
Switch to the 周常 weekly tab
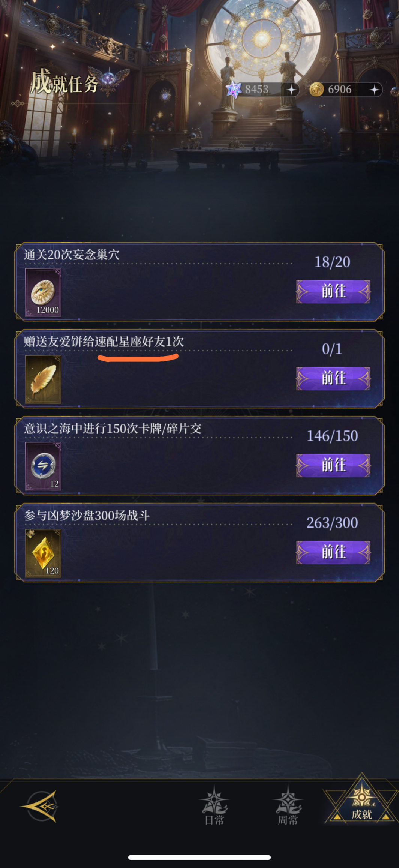288,806
